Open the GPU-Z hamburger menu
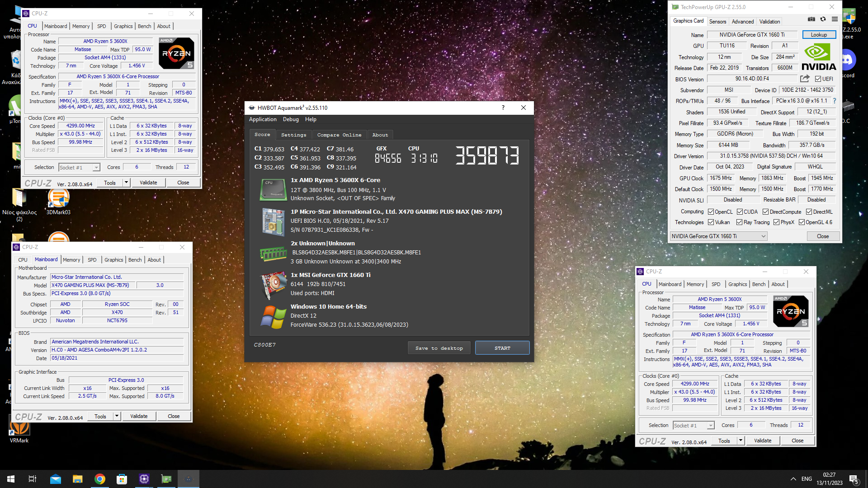 pos(835,19)
